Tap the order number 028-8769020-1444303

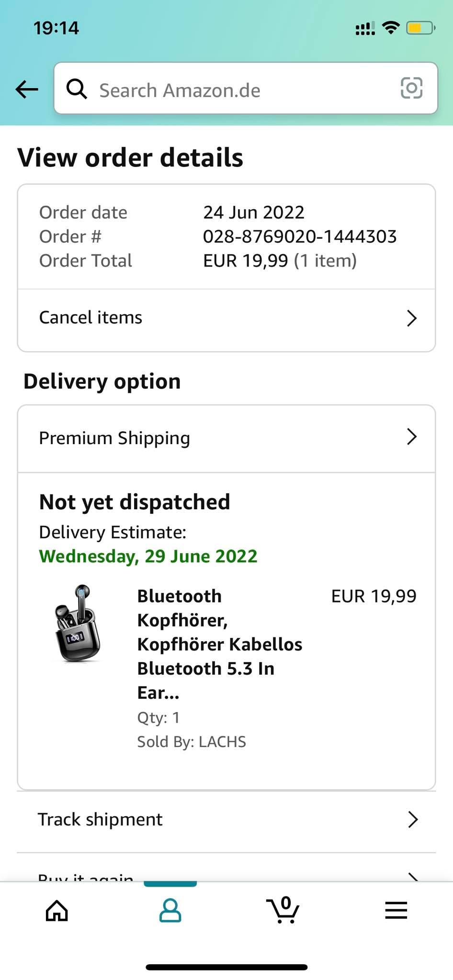click(x=300, y=236)
